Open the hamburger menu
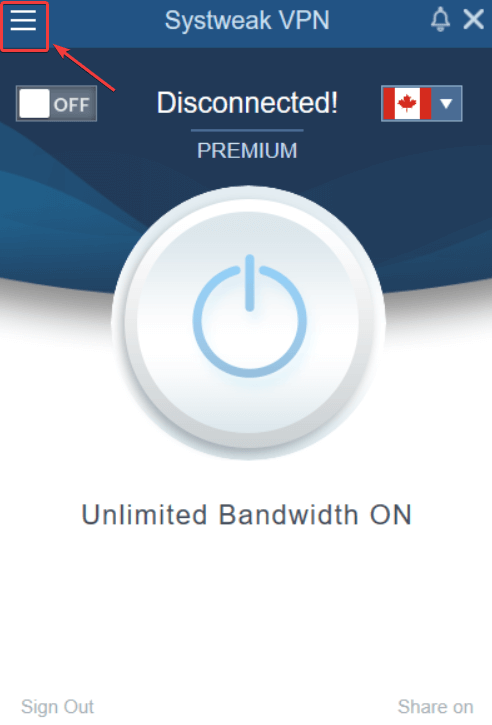The height and width of the screenshot is (725, 492). click(24, 21)
